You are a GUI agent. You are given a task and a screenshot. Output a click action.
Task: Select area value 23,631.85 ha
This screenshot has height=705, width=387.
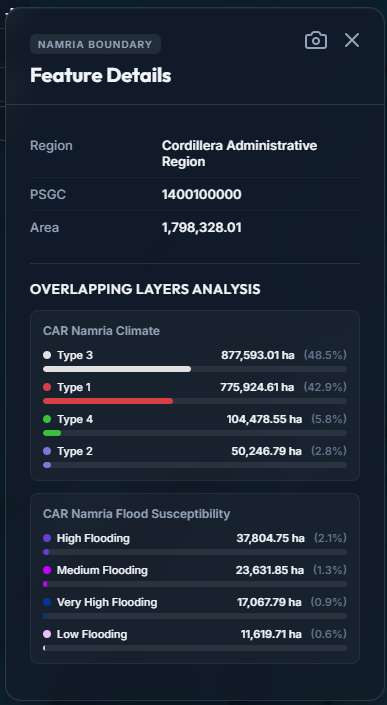(270, 570)
